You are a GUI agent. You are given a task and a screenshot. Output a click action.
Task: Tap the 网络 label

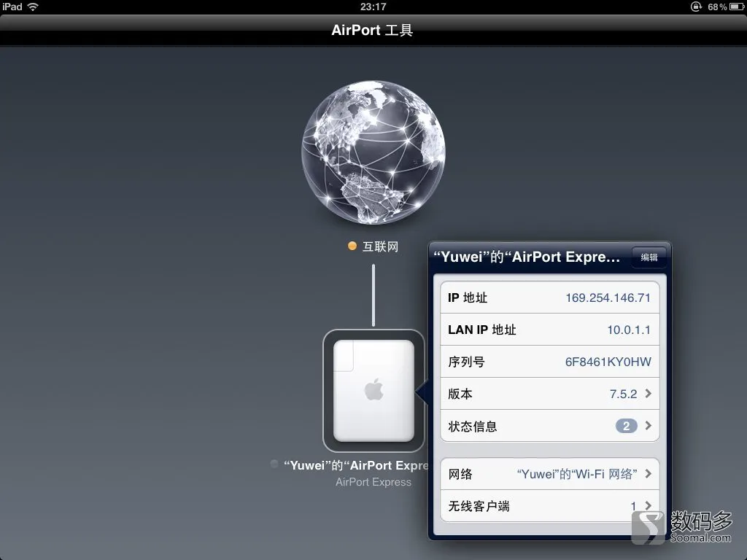point(460,474)
